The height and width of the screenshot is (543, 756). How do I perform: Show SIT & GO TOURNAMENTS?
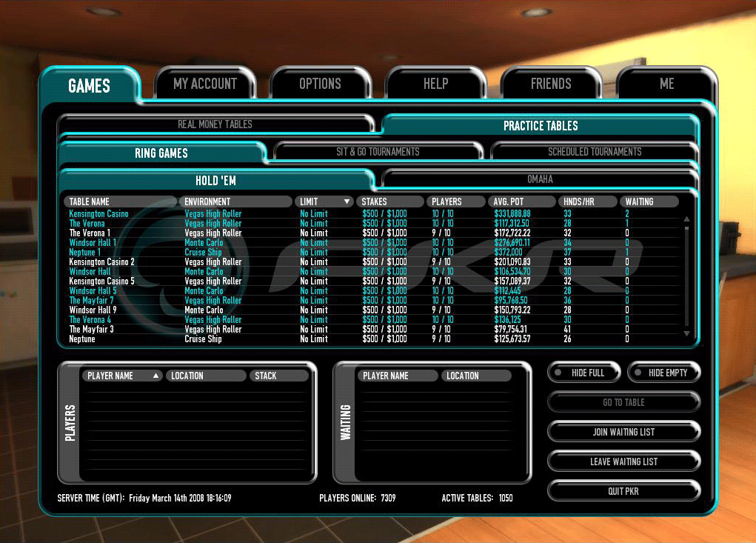click(x=378, y=151)
